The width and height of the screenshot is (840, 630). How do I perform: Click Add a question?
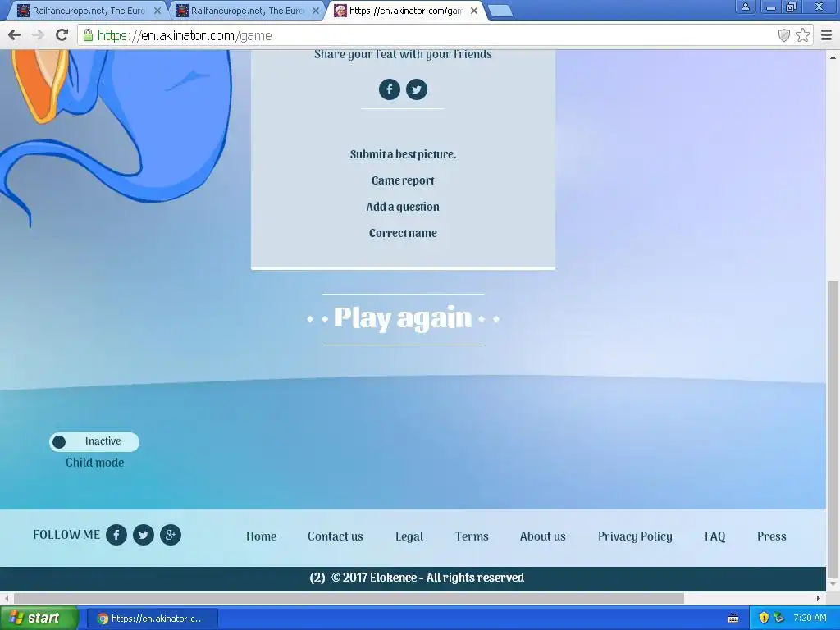click(403, 207)
